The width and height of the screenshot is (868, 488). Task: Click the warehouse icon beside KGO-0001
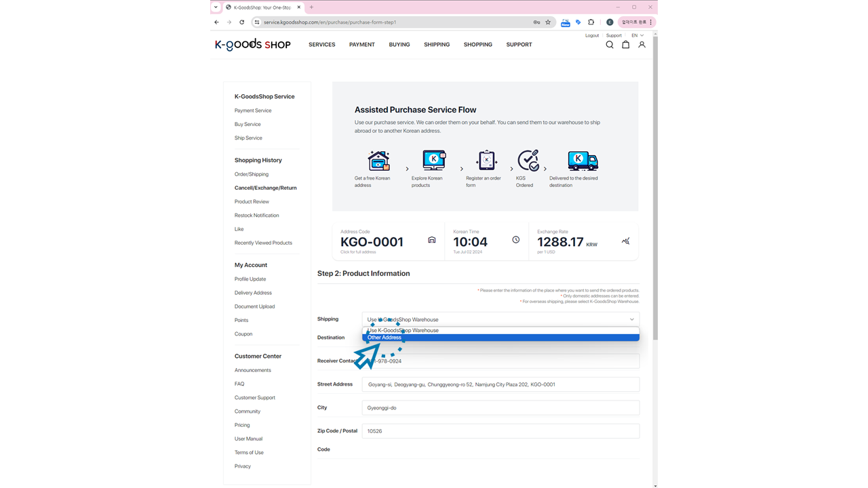coord(432,240)
